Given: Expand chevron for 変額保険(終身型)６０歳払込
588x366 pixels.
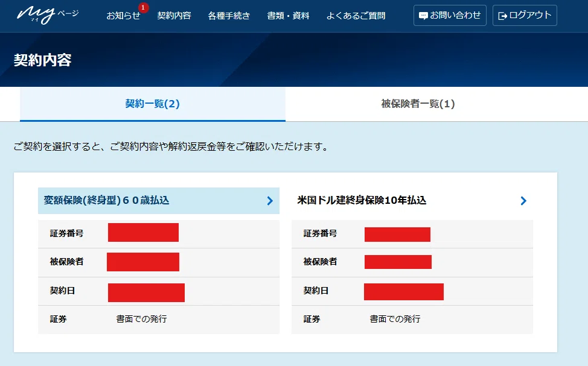Looking at the screenshot, I should [270, 201].
